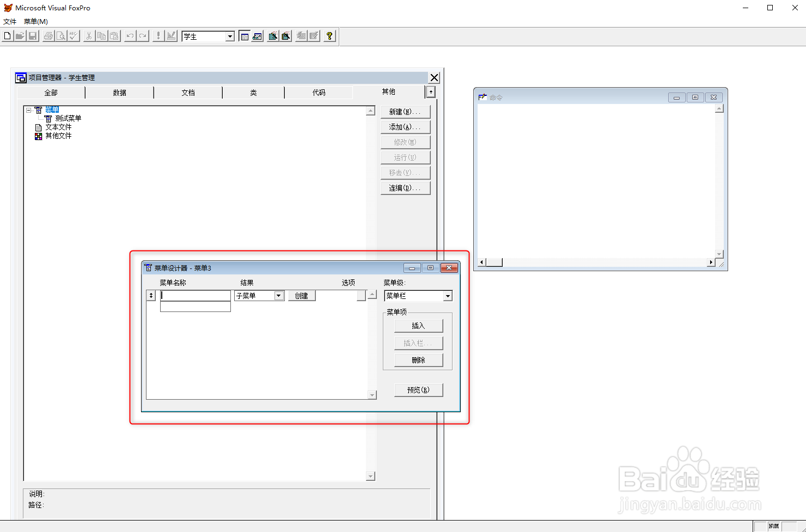Click the 菜单名称 input field
The height and width of the screenshot is (532, 806).
tap(196, 296)
